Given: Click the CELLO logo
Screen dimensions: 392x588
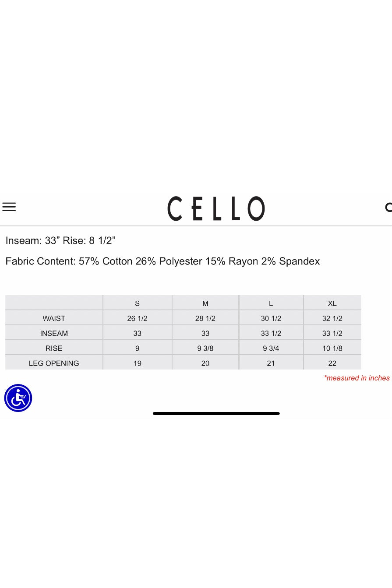Looking at the screenshot, I should (216, 208).
